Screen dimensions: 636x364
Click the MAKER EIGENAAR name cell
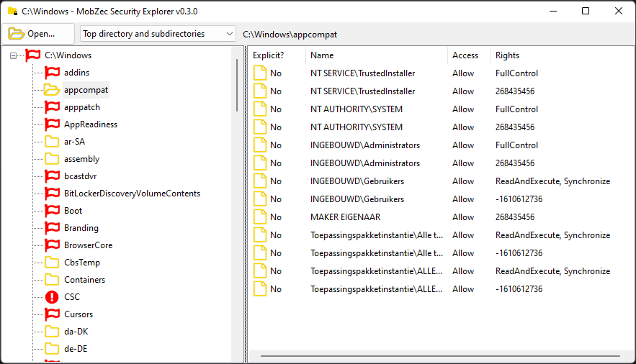pyautogui.click(x=345, y=217)
